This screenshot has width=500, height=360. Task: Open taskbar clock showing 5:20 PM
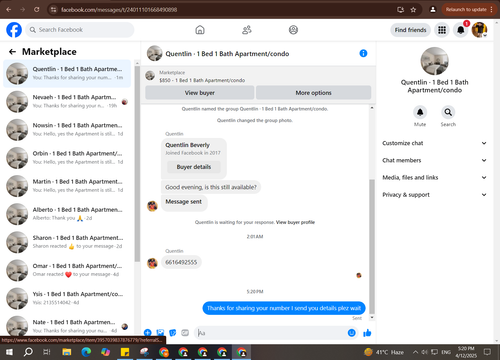(466, 352)
